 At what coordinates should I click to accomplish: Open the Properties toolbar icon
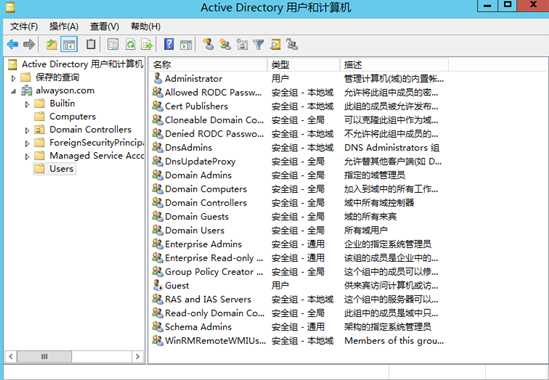(113, 44)
